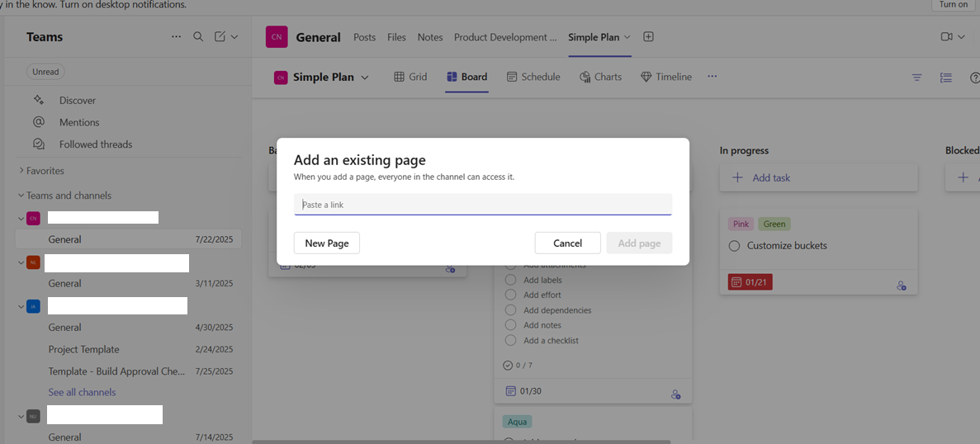The height and width of the screenshot is (444, 980).
Task: Click See all channels link
Action: [82, 392]
